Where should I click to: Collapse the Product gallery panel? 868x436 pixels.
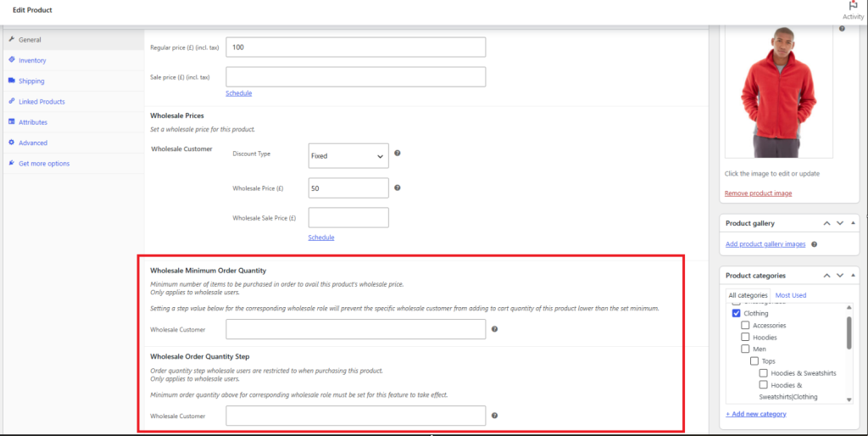(853, 223)
